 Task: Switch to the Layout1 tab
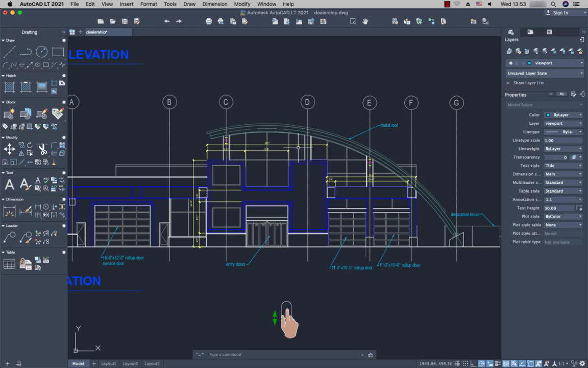pos(109,363)
